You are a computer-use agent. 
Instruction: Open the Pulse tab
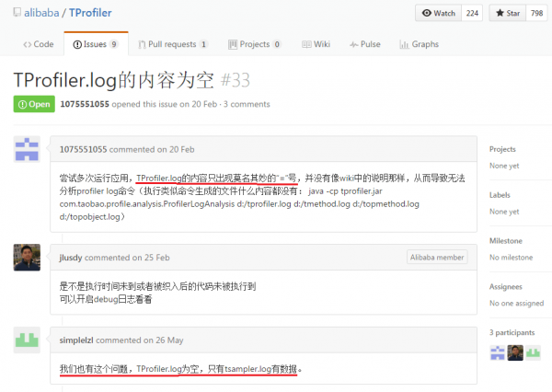click(365, 44)
